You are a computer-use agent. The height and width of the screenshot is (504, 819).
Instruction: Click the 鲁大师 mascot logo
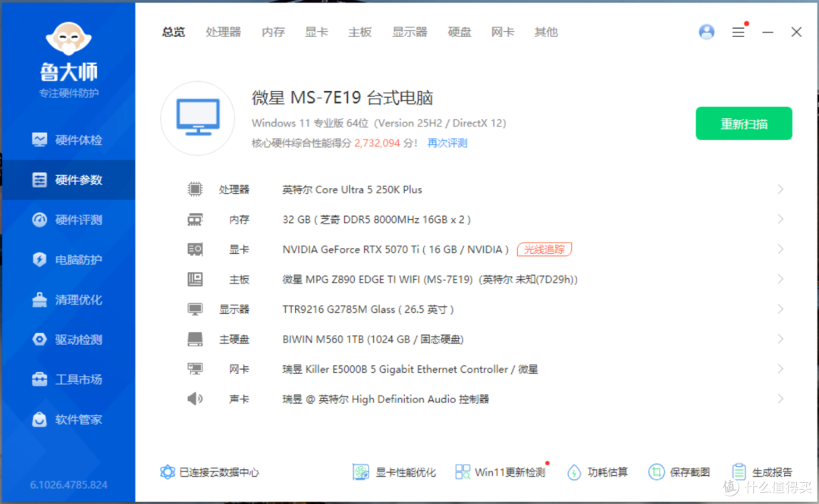pos(68,38)
